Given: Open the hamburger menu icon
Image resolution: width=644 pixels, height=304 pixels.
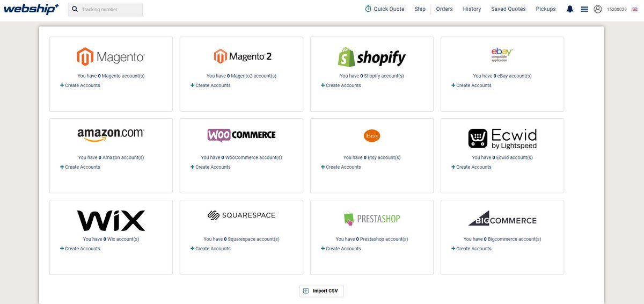Looking at the screenshot, I should (584, 9).
